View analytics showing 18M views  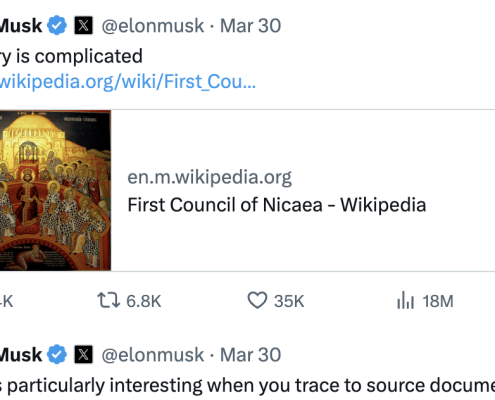tap(405, 300)
